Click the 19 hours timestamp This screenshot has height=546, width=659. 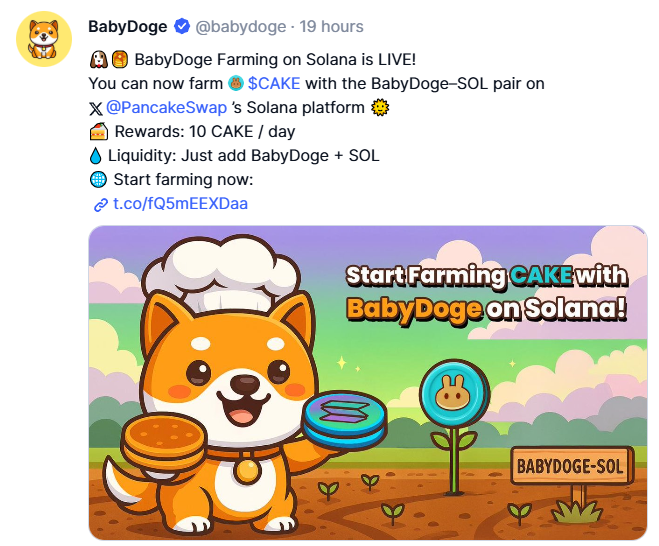[331, 26]
